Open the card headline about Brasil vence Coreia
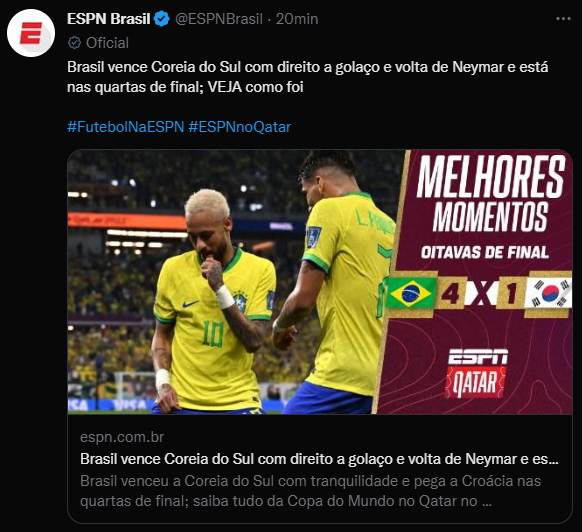 tap(319, 459)
